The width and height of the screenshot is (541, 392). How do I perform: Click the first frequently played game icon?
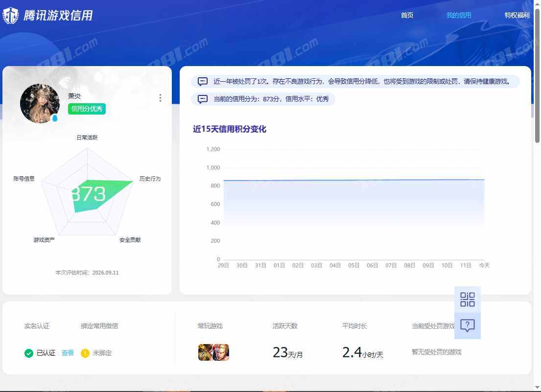point(205,352)
